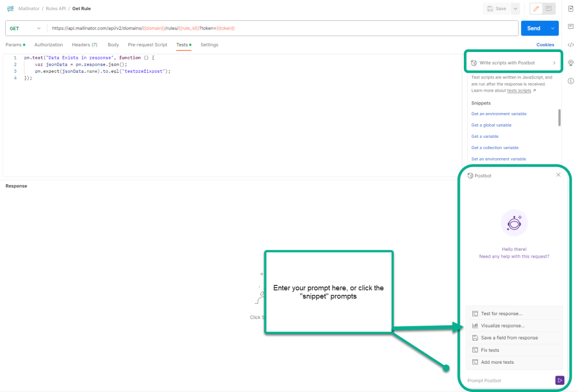Screen dimensions: 578x392
Task: Close the Postbot panel
Action: [558, 175]
